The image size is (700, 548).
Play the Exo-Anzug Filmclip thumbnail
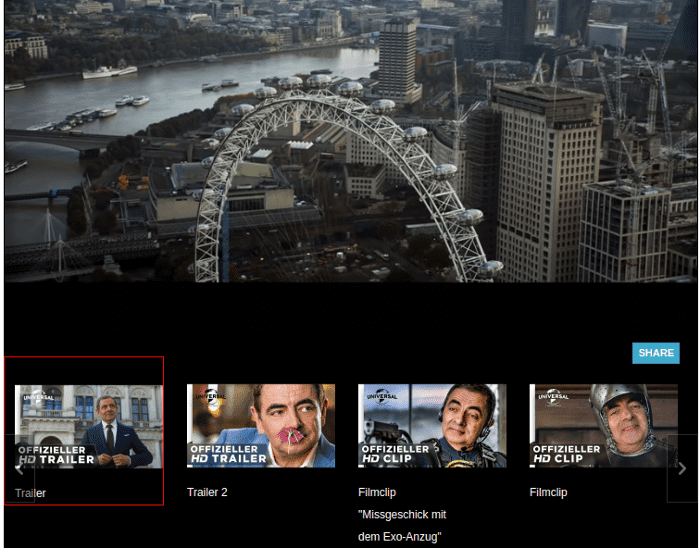[x=432, y=426]
